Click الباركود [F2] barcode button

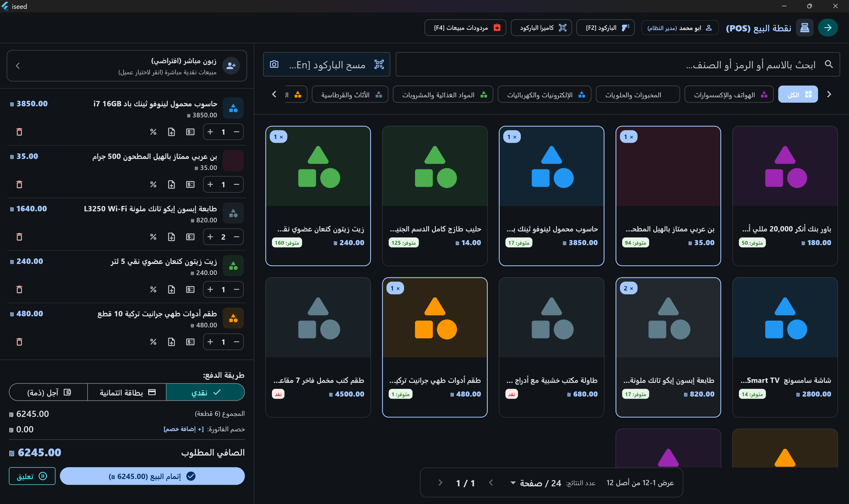606,27
